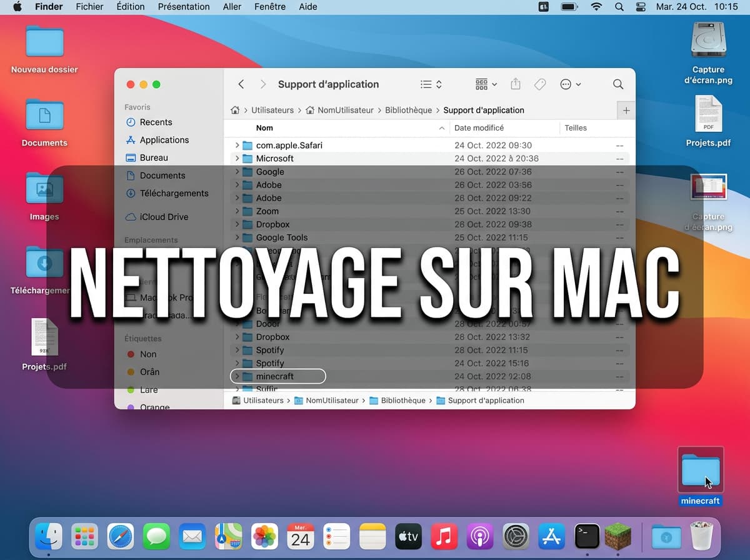Open the Aide menu
The image size is (750, 560).
coord(307,7)
